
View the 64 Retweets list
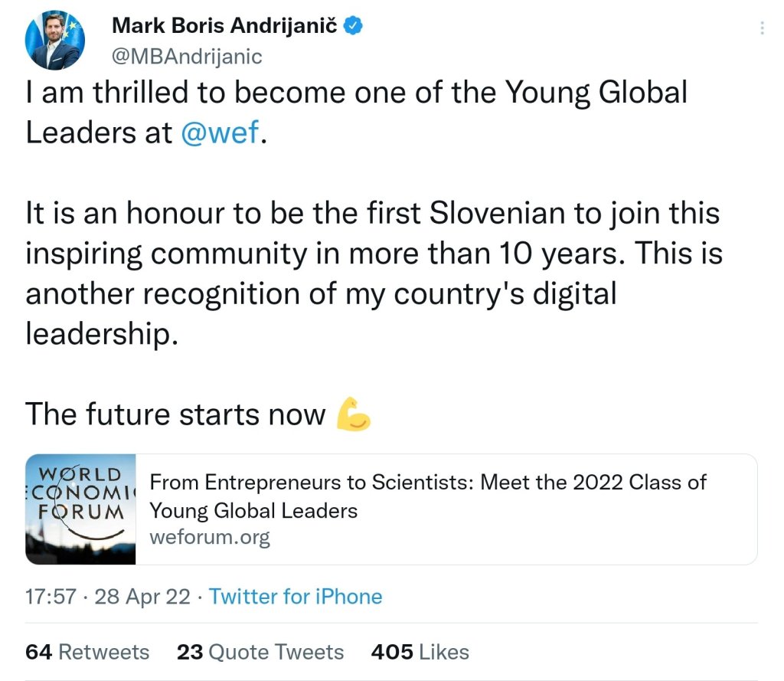point(87,652)
